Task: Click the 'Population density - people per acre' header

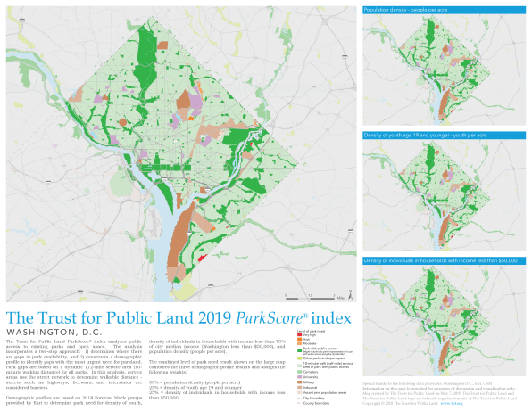Action: click(445, 10)
